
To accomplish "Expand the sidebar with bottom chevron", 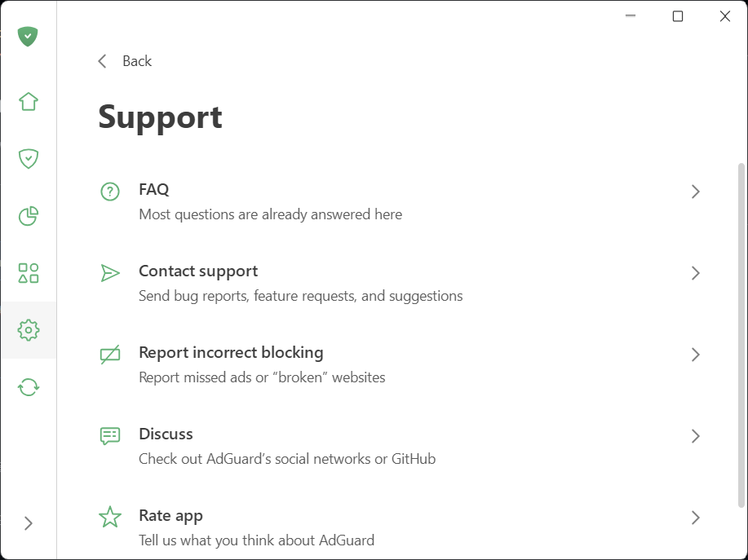I will click(x=29, y=523).
